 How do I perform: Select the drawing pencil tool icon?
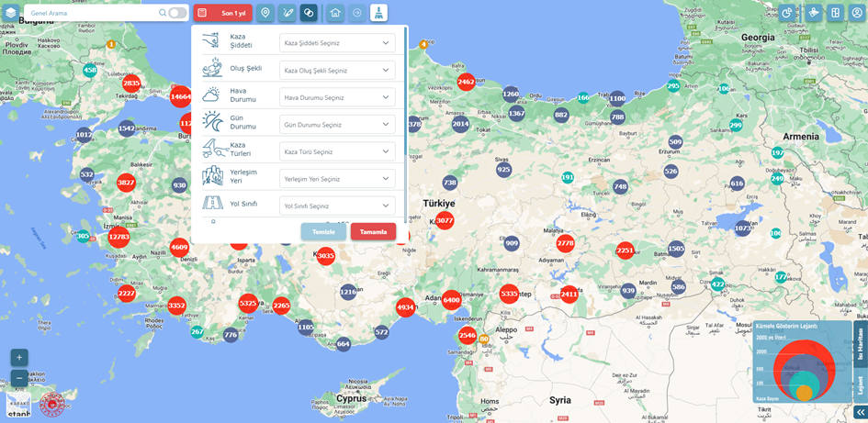coord(287,13)
